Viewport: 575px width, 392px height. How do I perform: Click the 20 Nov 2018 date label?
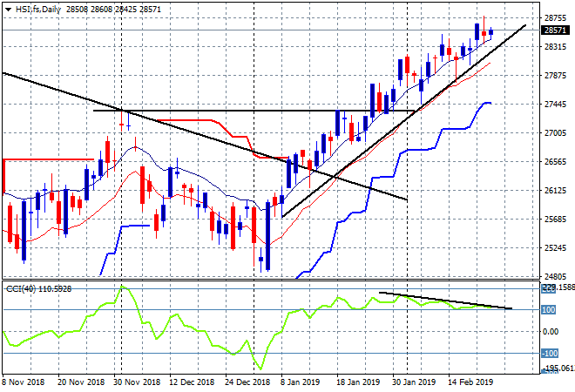pyautogui.click(x=81, y=382)
